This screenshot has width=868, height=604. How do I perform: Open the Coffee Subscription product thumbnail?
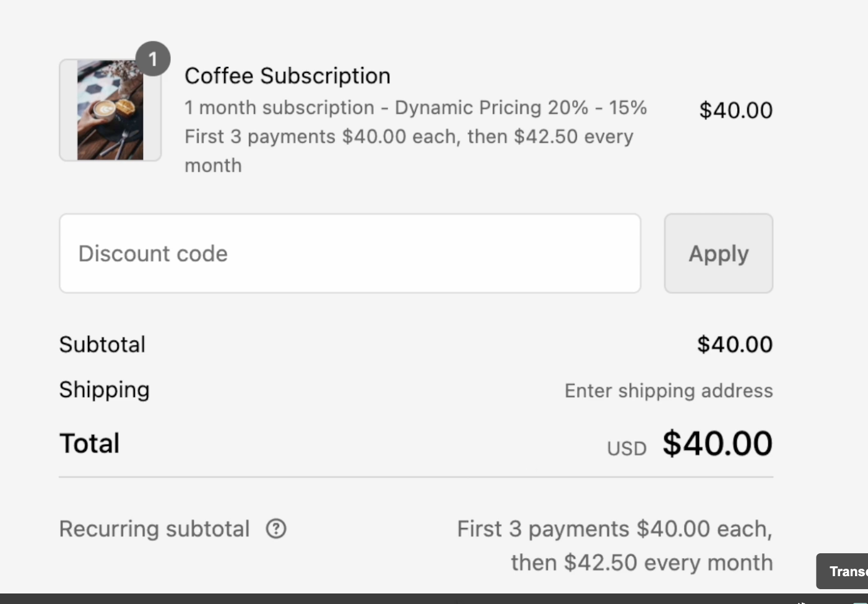tap(110, 110)
